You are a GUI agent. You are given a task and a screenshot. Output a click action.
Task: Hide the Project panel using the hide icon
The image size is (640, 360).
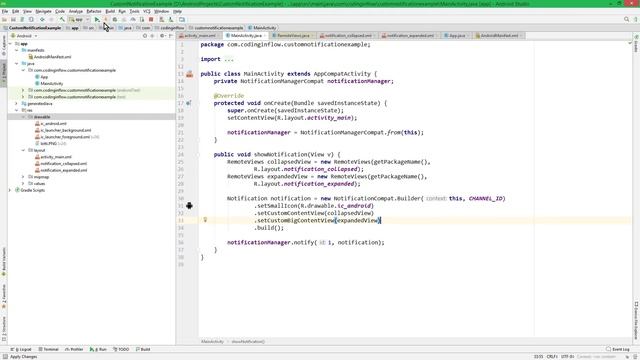click(x=170, y=36)
